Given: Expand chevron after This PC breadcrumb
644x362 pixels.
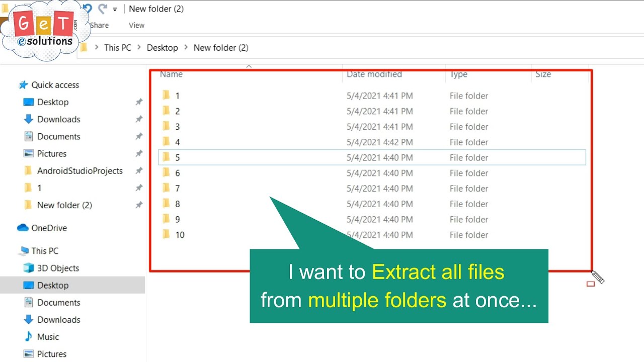Looking at the screenshot, I should (139, 48).
